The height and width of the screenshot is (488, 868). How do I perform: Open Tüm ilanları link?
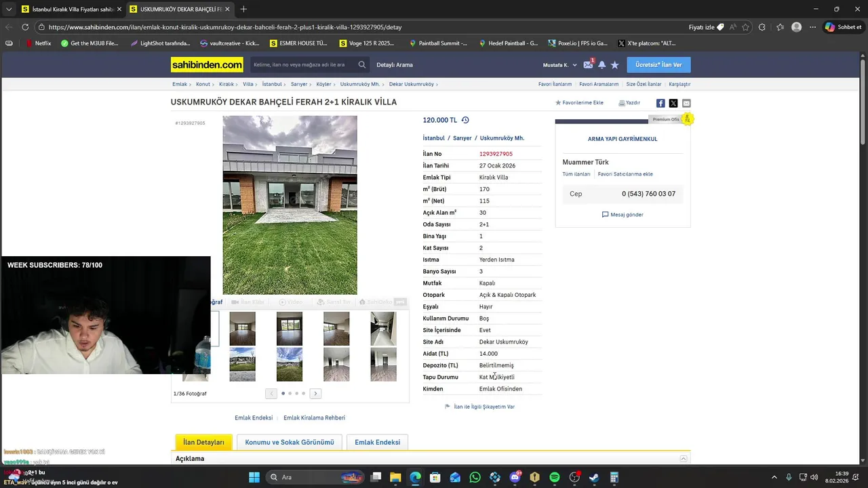click(576, 174)
